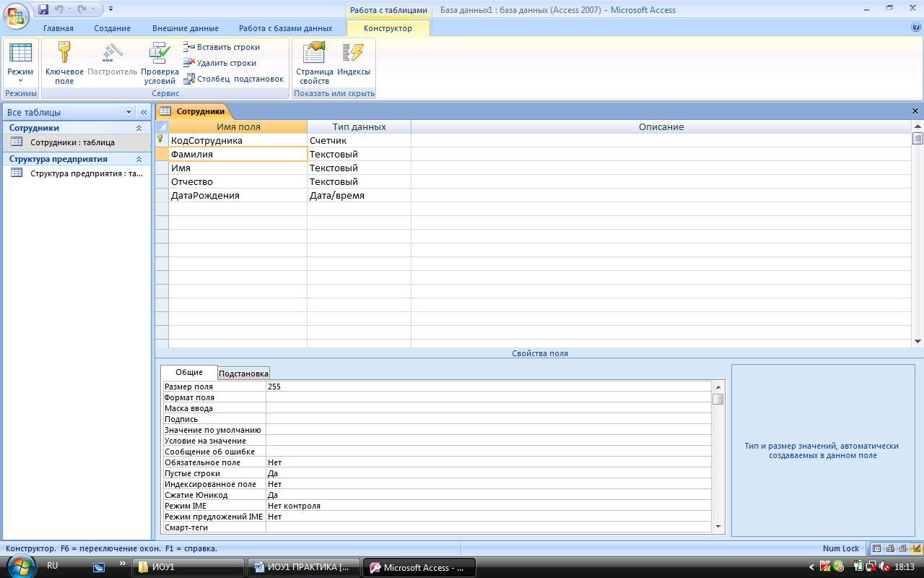The height and width of the screenshot is (578, 924).
Task: Click the КодСотрудника field name cell
Action: (237, 140)
